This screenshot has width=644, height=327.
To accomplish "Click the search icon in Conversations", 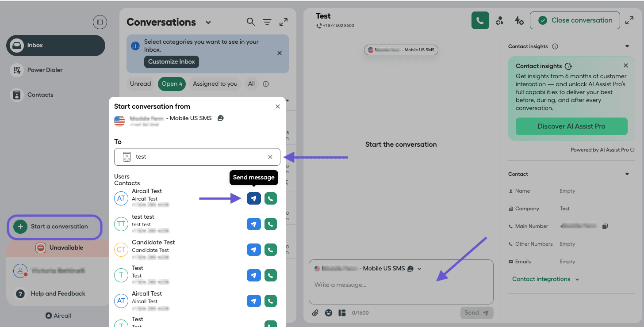I will (x=251, y=22).
